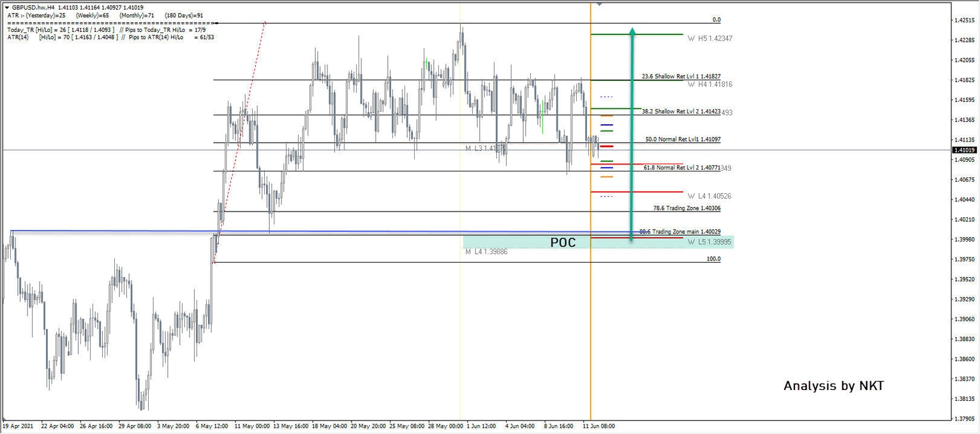This screenshot has height=434, width=980.
Task: Click the current price tag 1.41019
Action: point(964,150)
